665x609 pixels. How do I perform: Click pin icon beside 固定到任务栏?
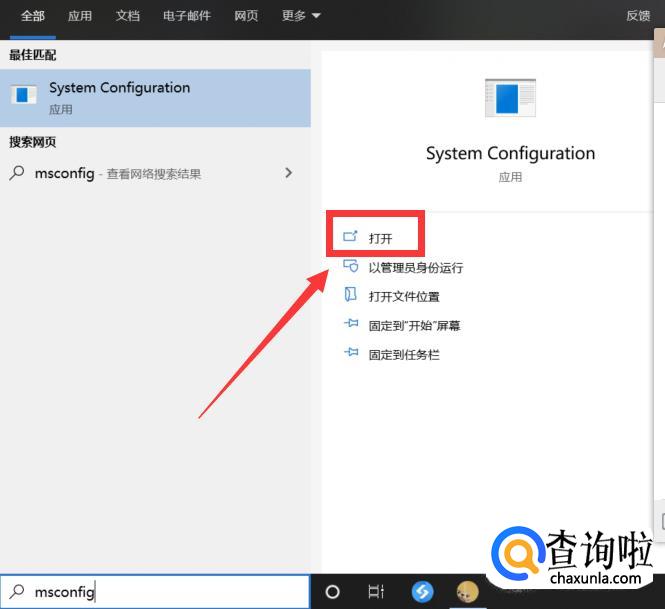[351, 352]
